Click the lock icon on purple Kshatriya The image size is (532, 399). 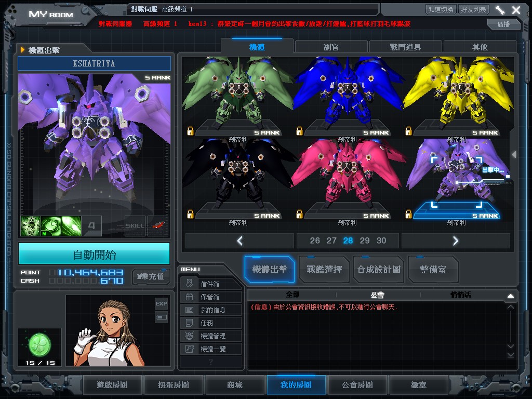pos(408,214)
